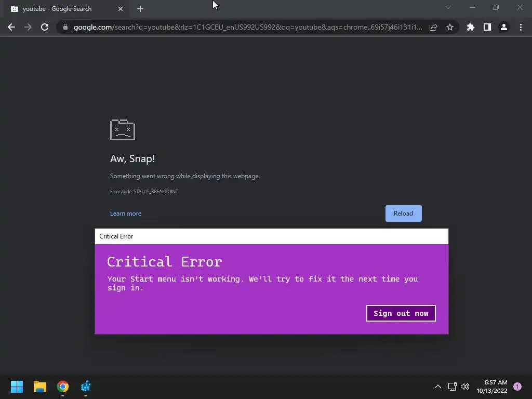The height and width of the screenshot is (399, 532).
Task: Open the network tray icon
Action: tap(453, 387)
